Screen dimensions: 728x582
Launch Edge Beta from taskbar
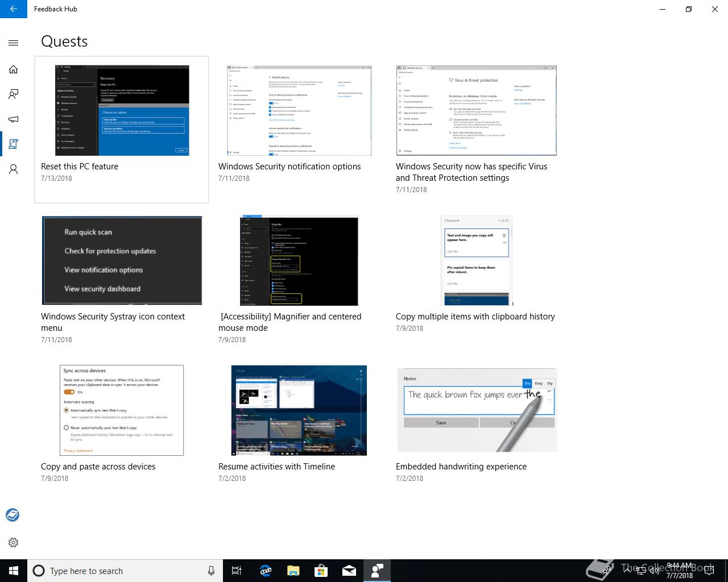click(265, 571)
